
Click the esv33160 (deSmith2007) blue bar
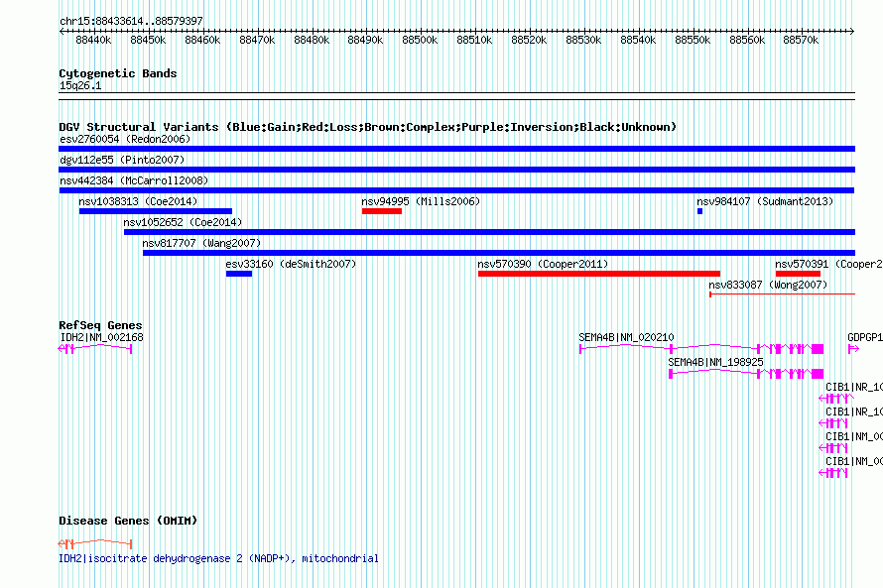point(239,274)
